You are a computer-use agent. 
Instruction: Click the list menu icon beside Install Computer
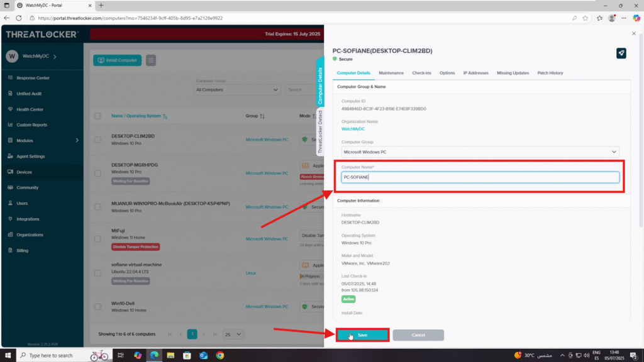pyautogui.click(x=151, y=60)
